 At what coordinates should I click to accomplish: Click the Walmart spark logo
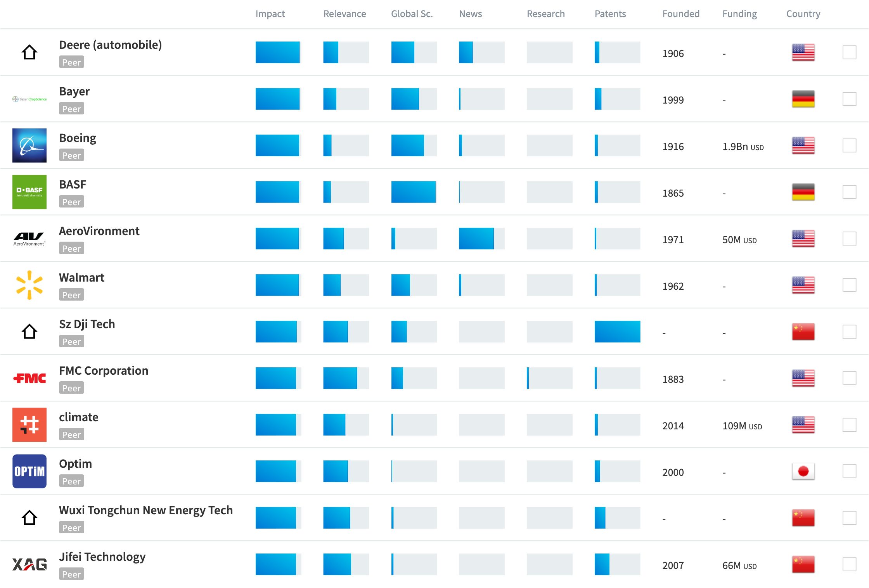29,285
